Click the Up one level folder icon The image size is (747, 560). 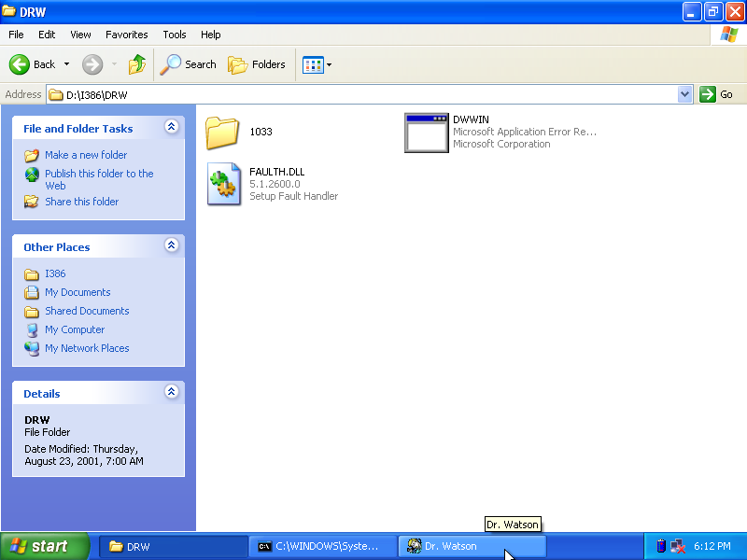tap(137, 64)
